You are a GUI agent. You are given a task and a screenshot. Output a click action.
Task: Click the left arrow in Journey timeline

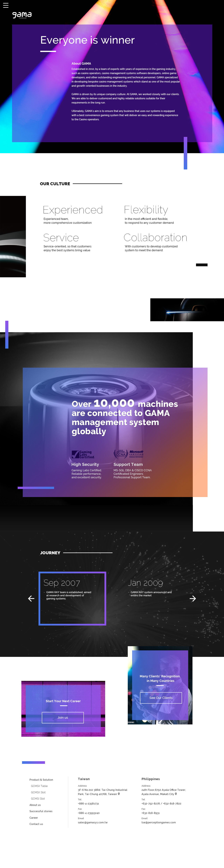coord(31,598)
